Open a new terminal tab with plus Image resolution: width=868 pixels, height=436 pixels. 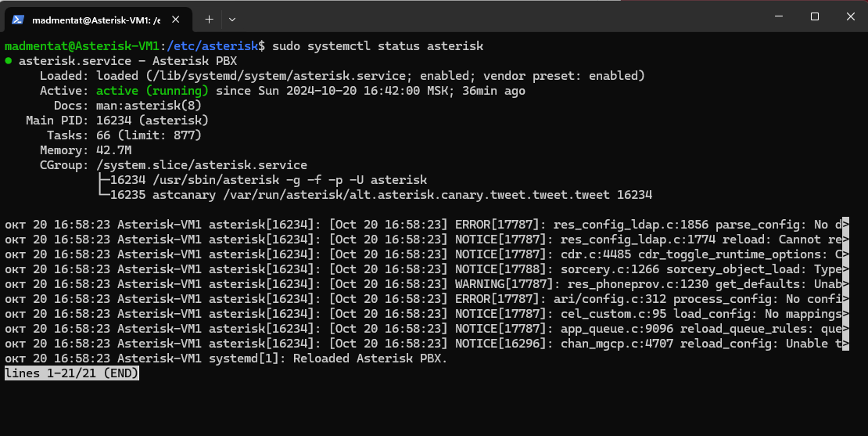(x=209, y=20)
